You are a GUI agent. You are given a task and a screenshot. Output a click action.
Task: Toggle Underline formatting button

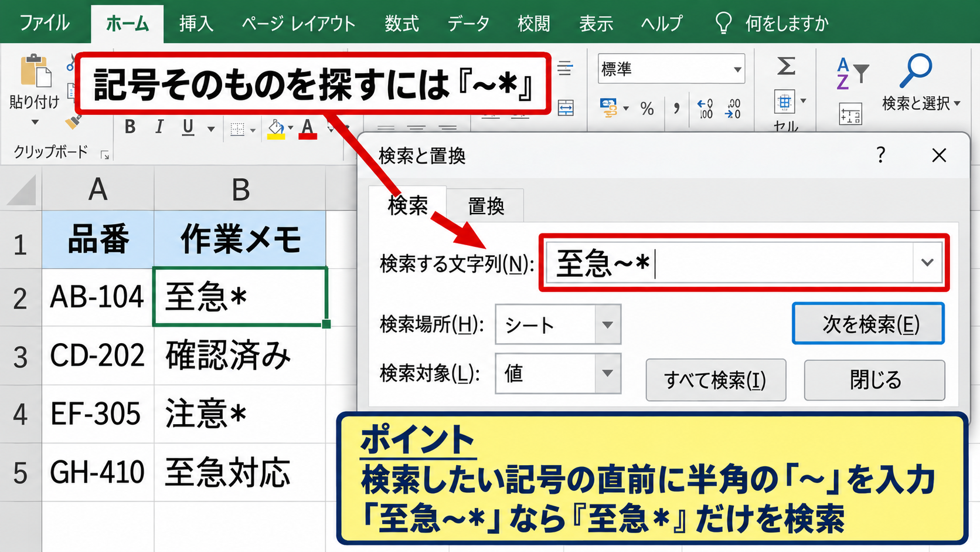coord(188,127)
